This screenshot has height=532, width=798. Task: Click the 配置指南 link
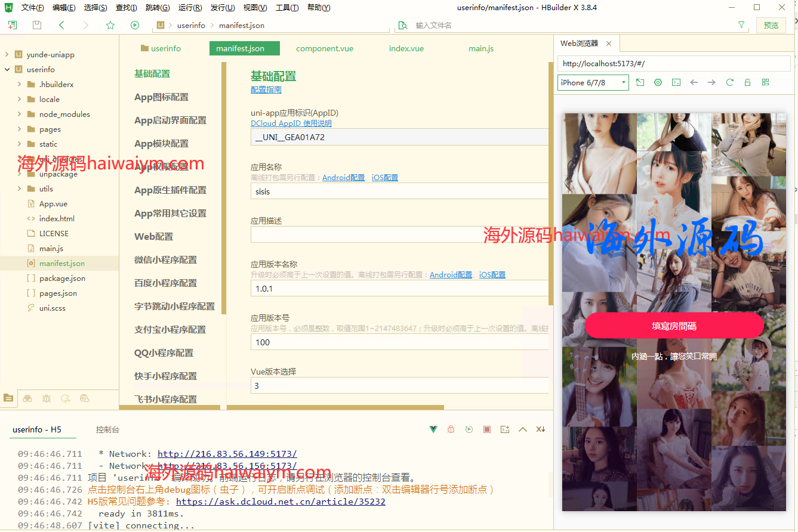point(266,90)
